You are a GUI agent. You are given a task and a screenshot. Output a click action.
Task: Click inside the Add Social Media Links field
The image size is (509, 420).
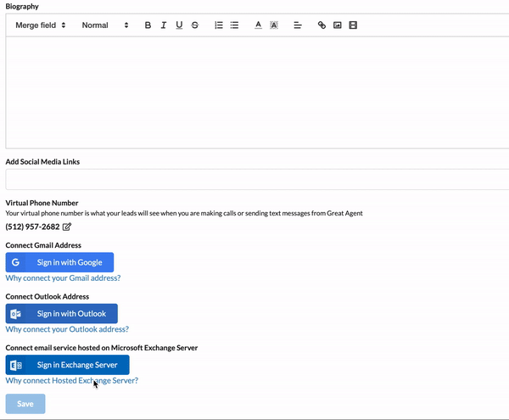pos(255,179)
